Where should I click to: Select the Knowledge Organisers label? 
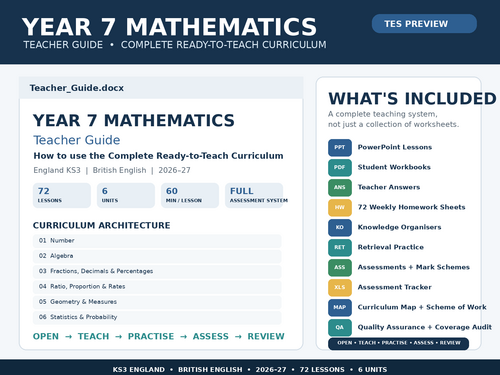pos(399,227)
